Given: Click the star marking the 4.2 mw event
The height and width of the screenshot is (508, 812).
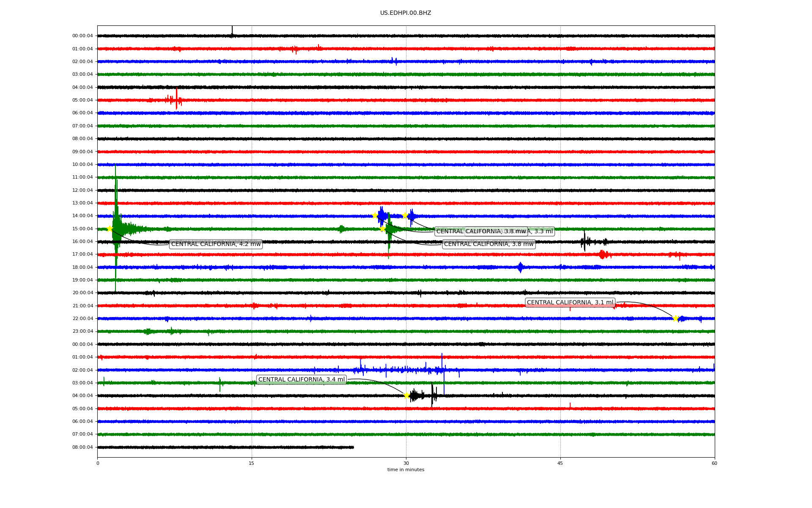Looking at the screenshot, I should click(x=110, y=229).
